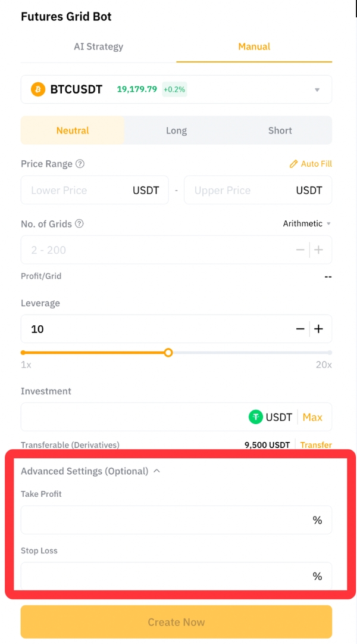Image resolution: width=357 pixels, height=644 pixels.
Task: Select the Long strategy option
Action: point(176,130)
